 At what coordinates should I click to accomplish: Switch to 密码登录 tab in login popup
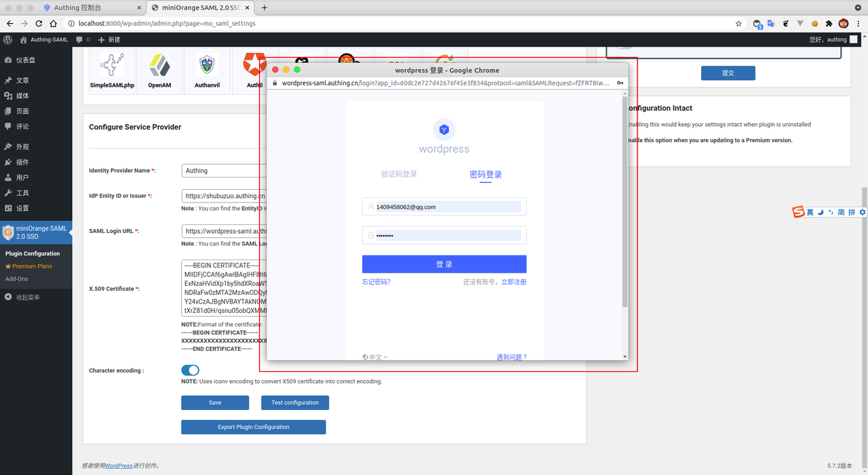pos(486,174)
